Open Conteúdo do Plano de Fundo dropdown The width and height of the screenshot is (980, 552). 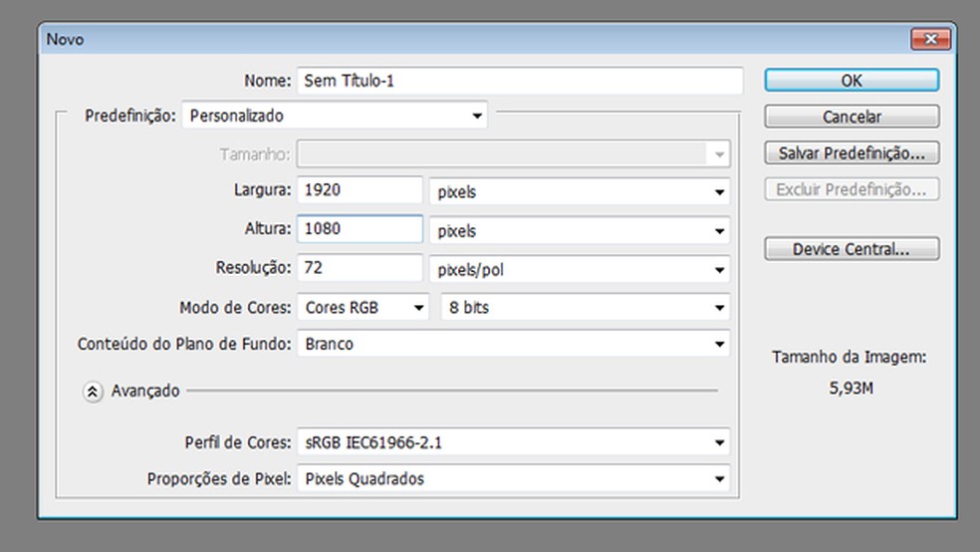512,345
